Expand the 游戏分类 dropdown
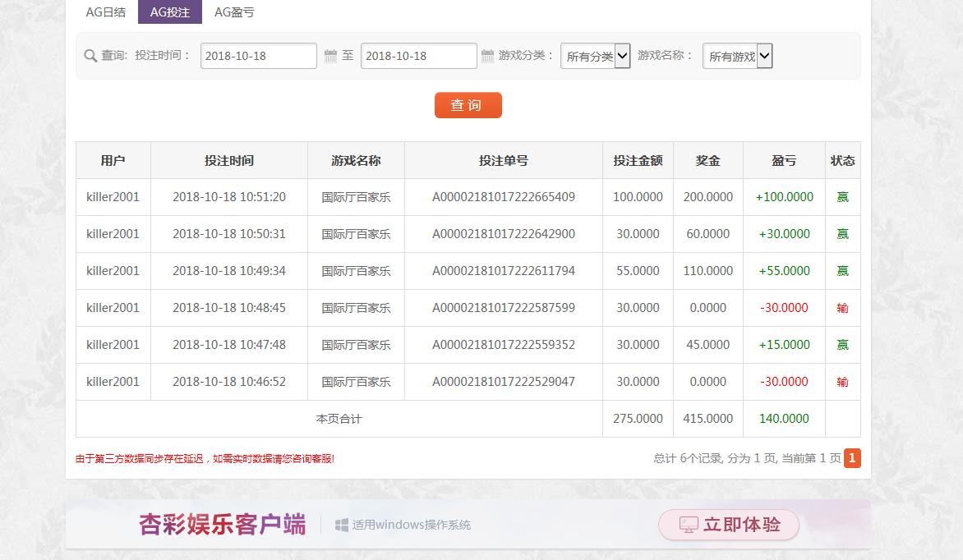Image resolution: width=963 pixels, height=560 pixels. 595,56
